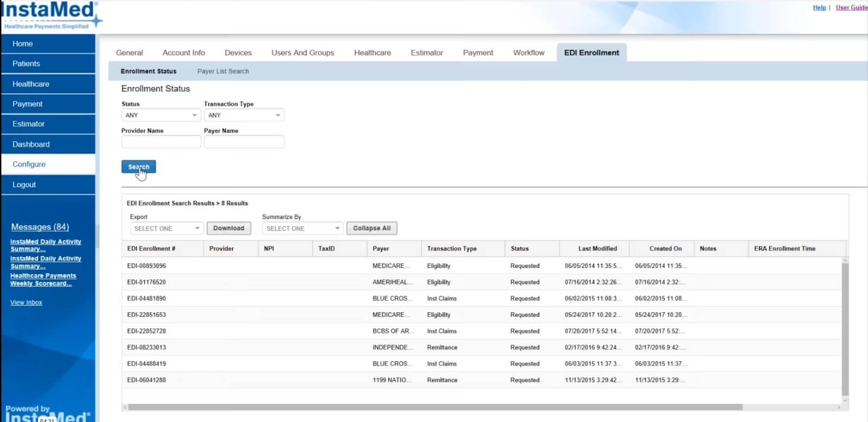
Task: Go to Estimator in the left sidebar
Action: (48, 124)
